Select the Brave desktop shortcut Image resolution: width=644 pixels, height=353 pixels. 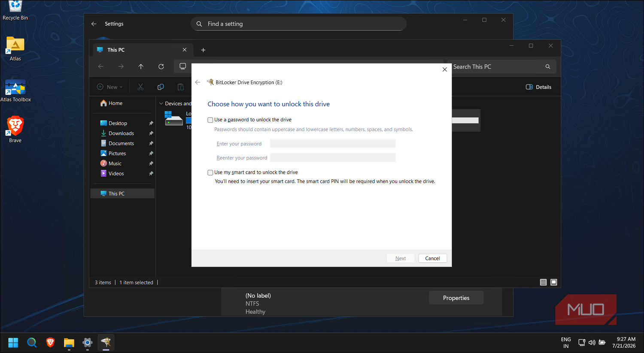(15, 130)
